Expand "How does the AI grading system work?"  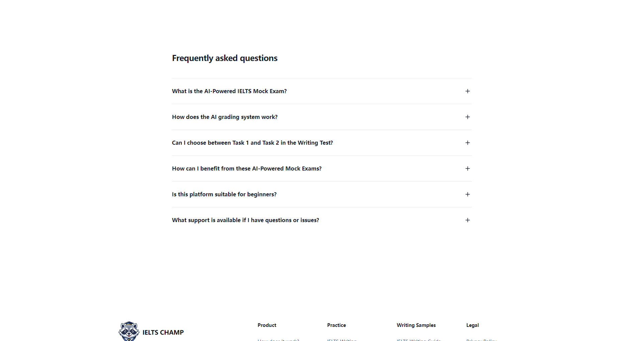224,117
